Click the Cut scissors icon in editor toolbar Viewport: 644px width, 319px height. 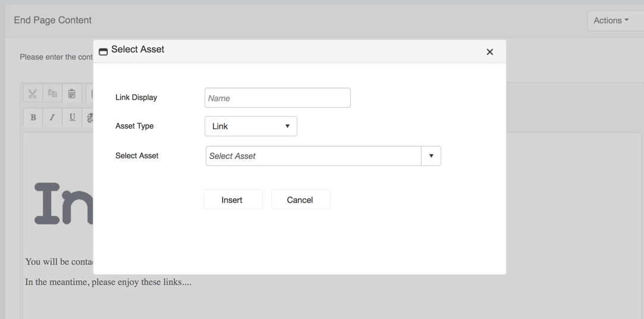point(33,93)
